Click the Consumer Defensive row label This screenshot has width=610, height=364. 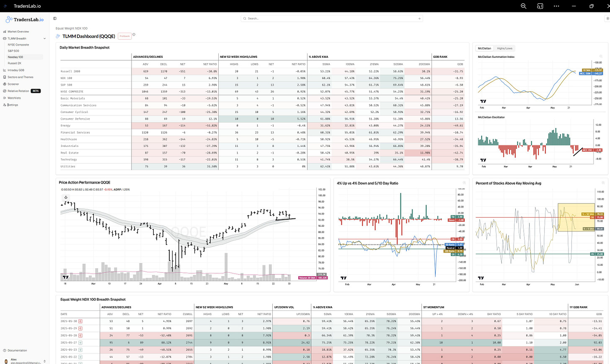75,119
